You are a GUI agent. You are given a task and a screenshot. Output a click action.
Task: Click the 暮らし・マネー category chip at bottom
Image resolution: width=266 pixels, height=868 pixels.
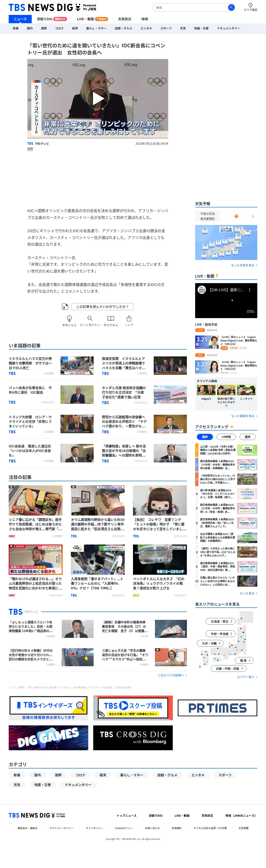tap(132, 775)
